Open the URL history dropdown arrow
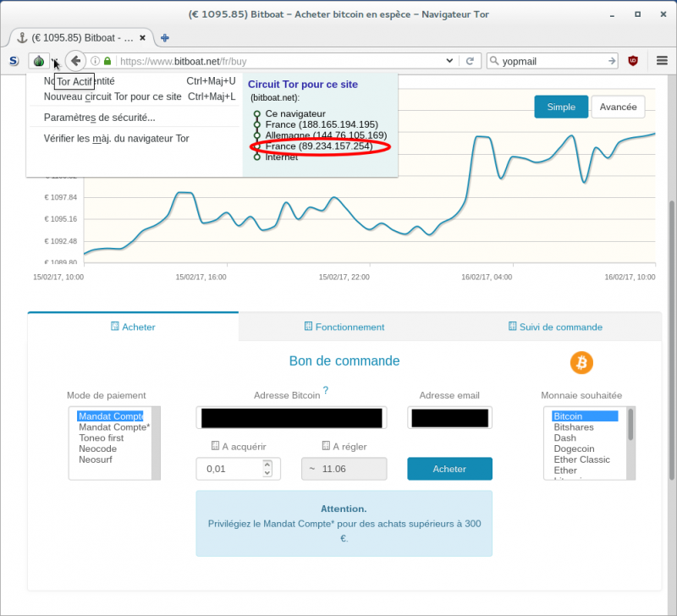This screenshot has width=677, height=616. (x=449, y=61)
